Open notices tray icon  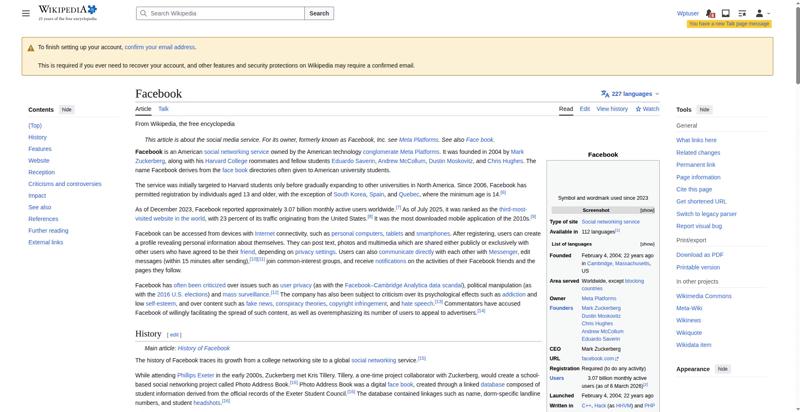[726, 13]
